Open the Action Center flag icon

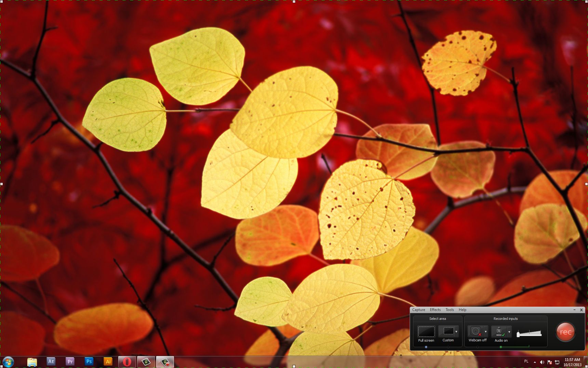coord(550,362)
